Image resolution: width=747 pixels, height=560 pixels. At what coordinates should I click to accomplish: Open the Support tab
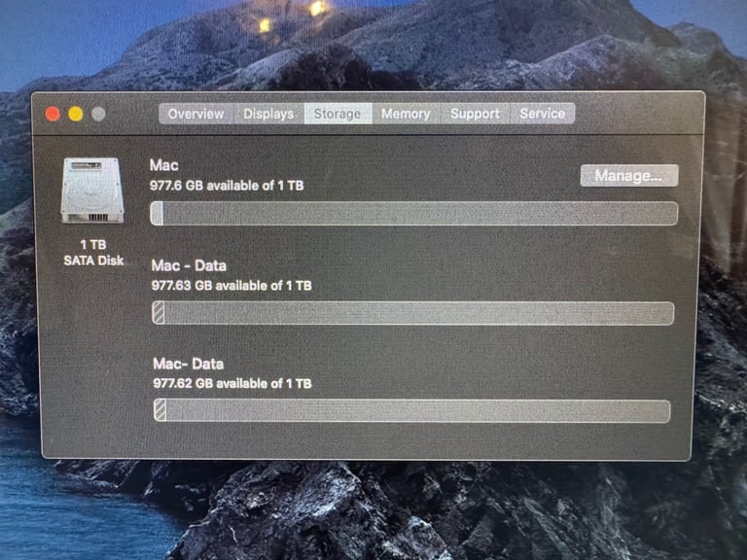475,114
